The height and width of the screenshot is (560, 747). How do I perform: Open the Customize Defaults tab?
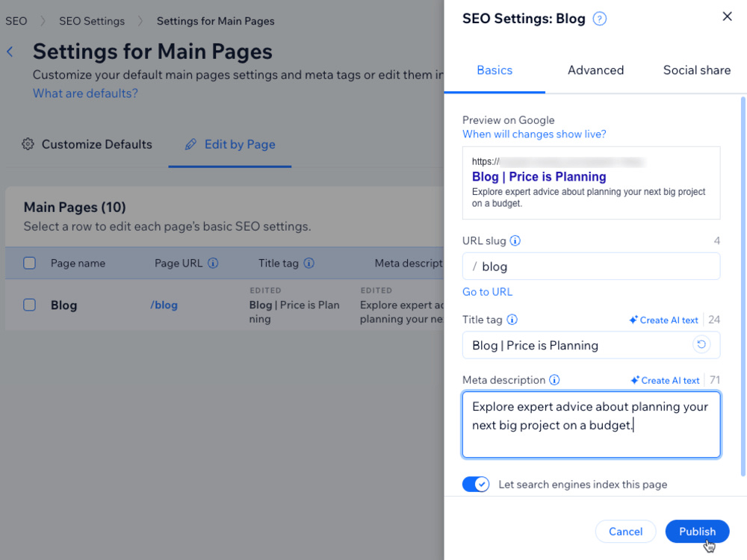[x=87, y=144]
